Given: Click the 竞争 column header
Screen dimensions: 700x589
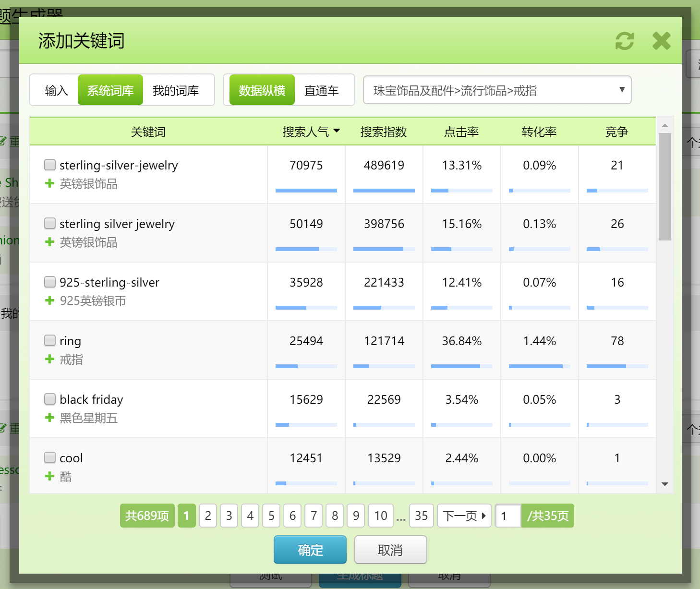Looking at the screenshot, I should [617, 132].
